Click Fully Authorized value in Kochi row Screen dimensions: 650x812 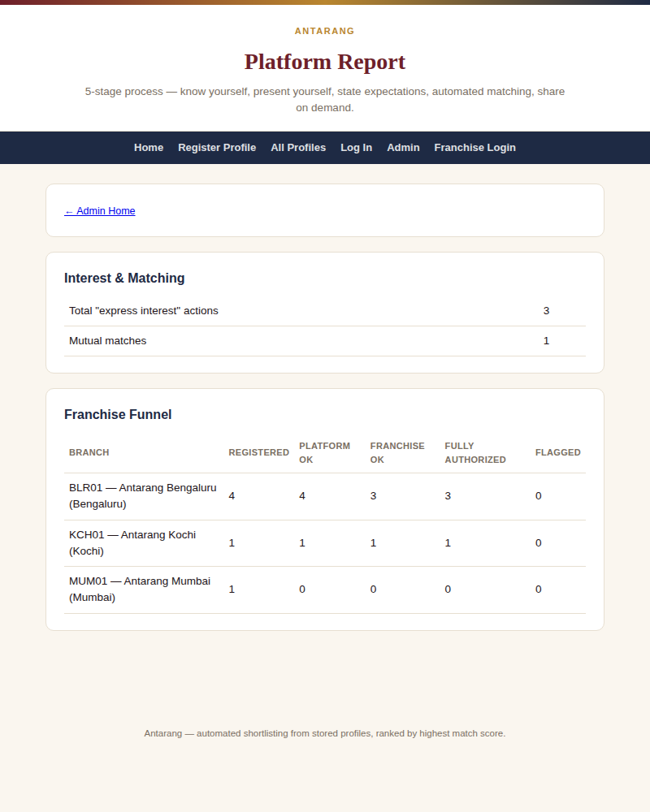(448, 543)
